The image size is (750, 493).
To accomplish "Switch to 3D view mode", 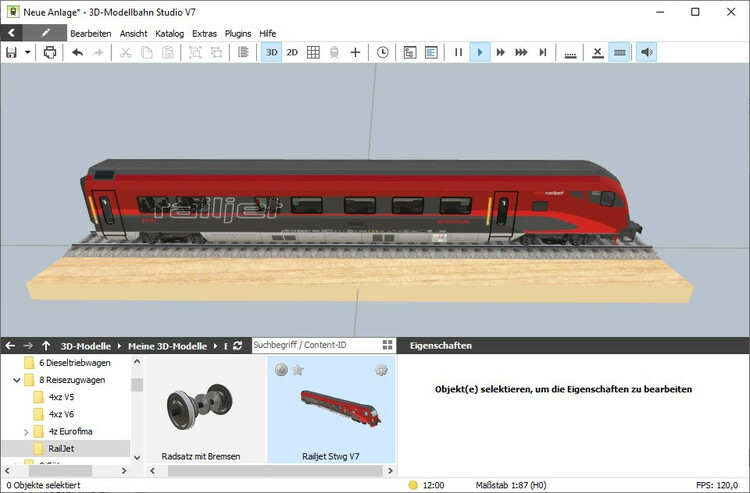I will [271, 52].
